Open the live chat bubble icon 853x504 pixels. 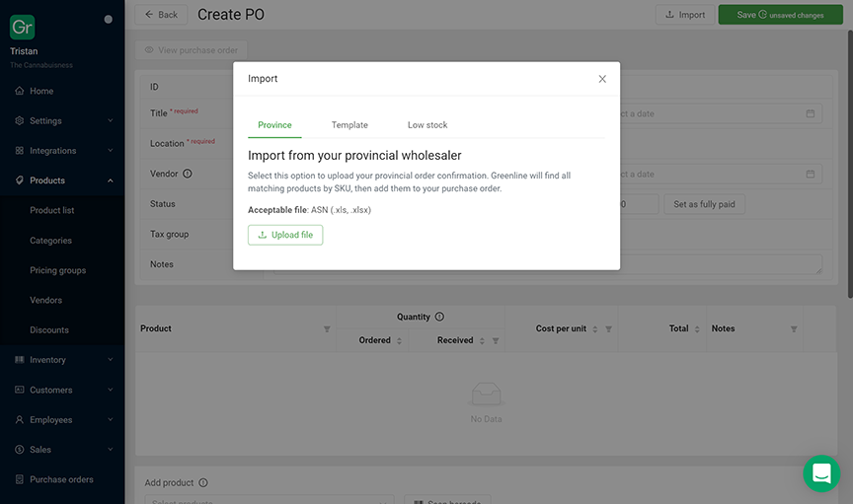pyautogui.click(x=821, y=473)
